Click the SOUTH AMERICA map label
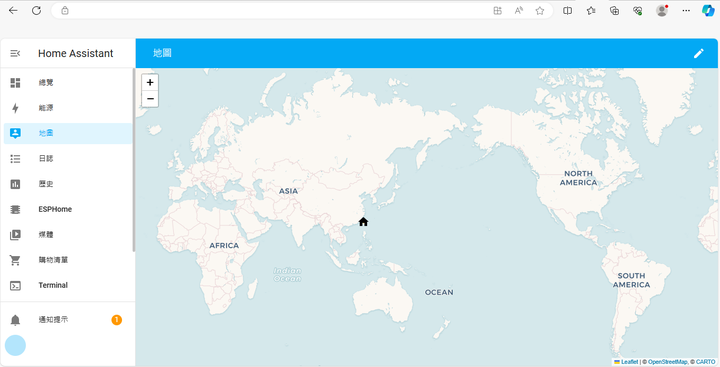Screen dimensions: 720x367 coord(631,280)
